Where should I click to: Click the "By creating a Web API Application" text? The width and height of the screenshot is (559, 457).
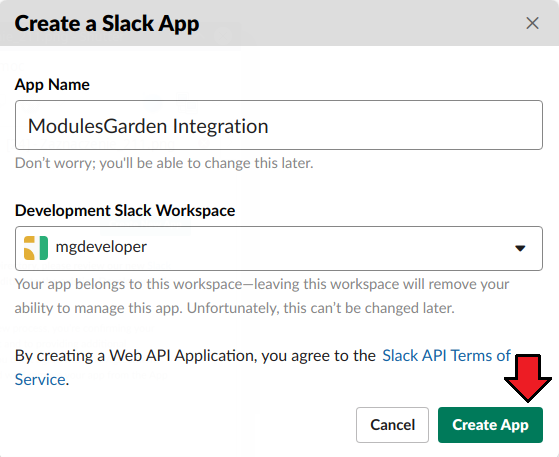tap(195, 356)
